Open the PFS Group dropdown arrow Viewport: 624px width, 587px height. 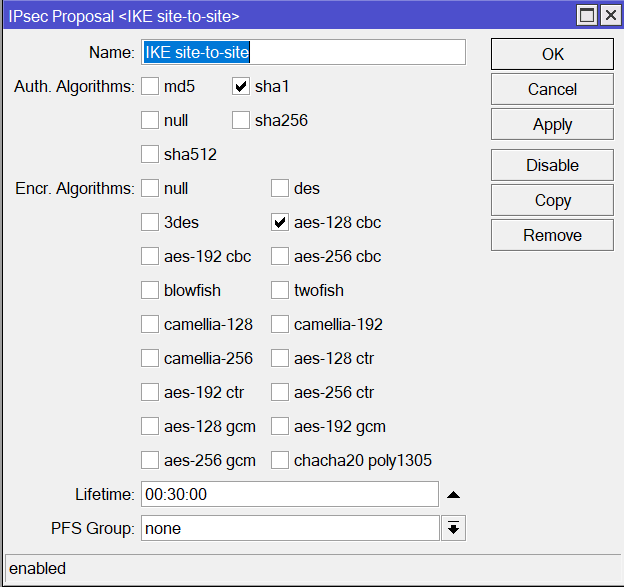[x=453, y=528]
